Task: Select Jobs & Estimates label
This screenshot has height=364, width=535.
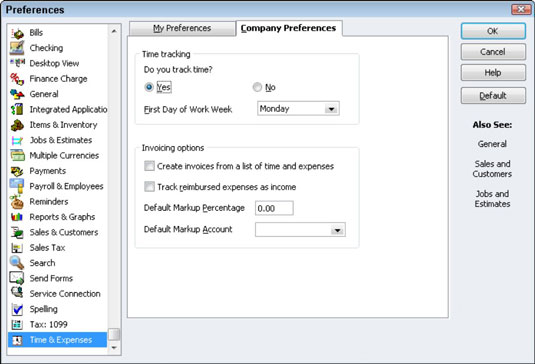Action: pos(61,140)
